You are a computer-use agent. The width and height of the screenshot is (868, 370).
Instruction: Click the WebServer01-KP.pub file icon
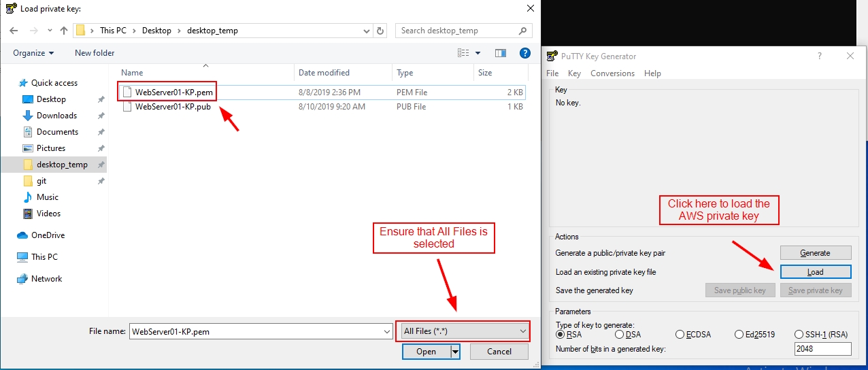127,107
